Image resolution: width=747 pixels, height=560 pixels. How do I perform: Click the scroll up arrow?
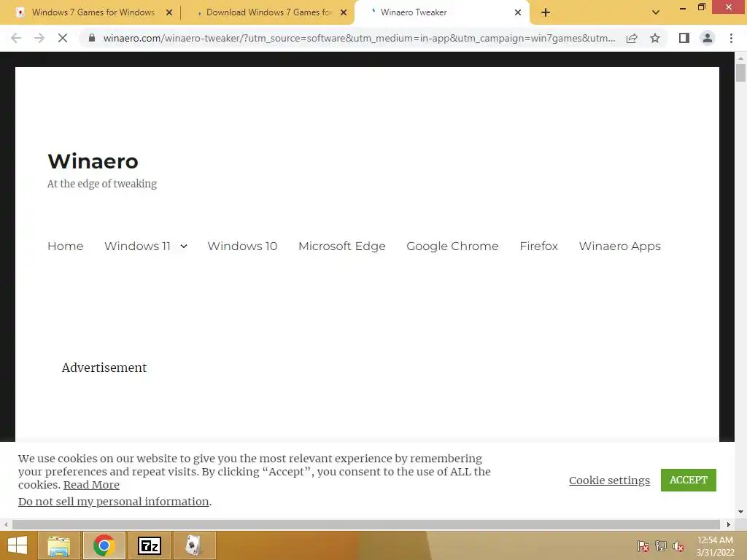click(740, 58)
